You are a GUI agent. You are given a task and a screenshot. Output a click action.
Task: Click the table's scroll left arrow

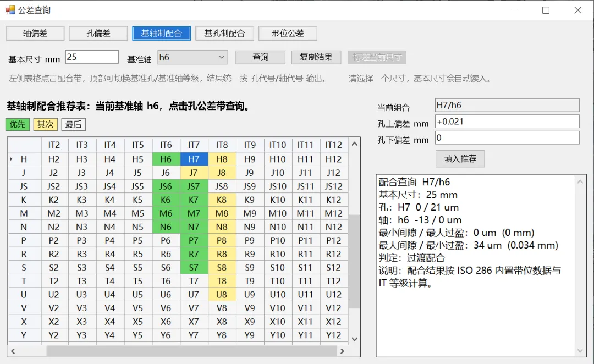pos(13,351)
